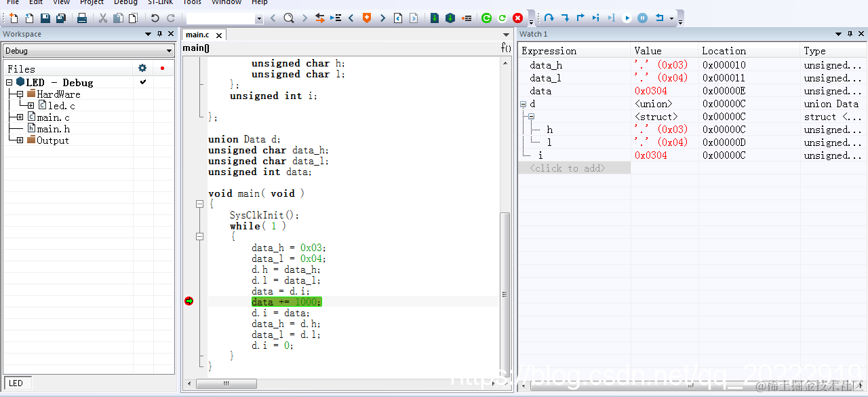Click Debug without Downloading hexagon icon

click(x=450, y=18)
